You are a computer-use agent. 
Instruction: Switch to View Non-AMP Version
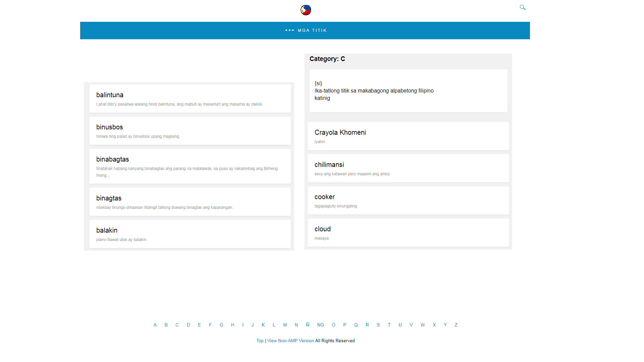(290, 341)
